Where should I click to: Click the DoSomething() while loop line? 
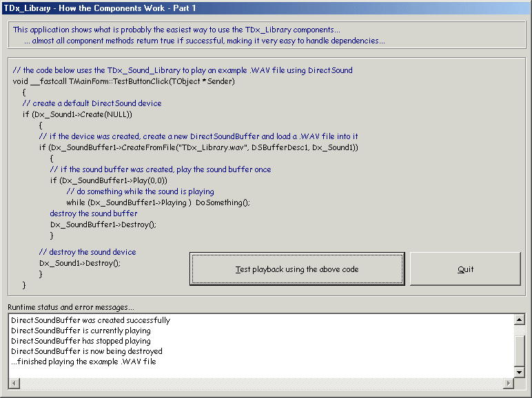click(158, 202)
